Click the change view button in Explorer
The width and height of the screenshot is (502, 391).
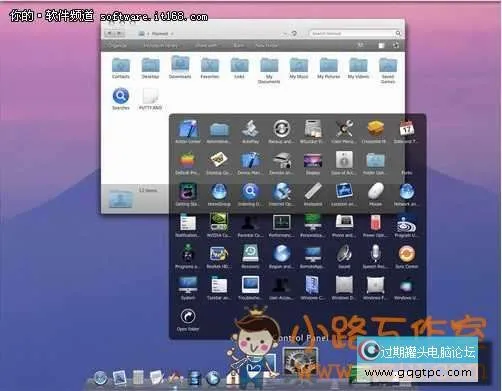tap(360, 45)
